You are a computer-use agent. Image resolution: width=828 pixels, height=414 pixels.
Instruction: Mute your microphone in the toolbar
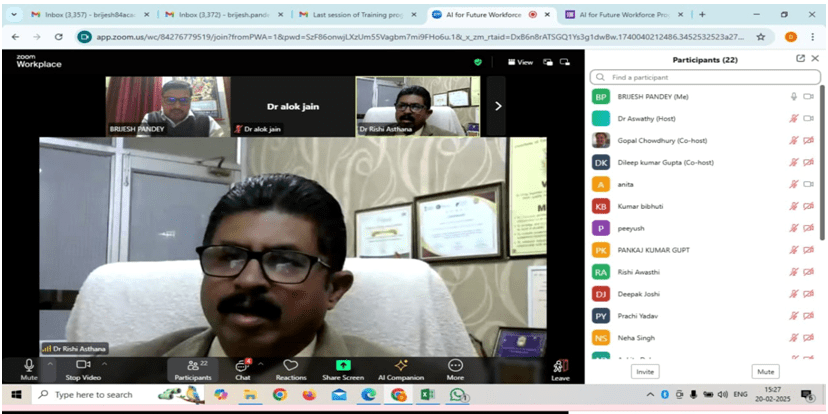[29, 367]
